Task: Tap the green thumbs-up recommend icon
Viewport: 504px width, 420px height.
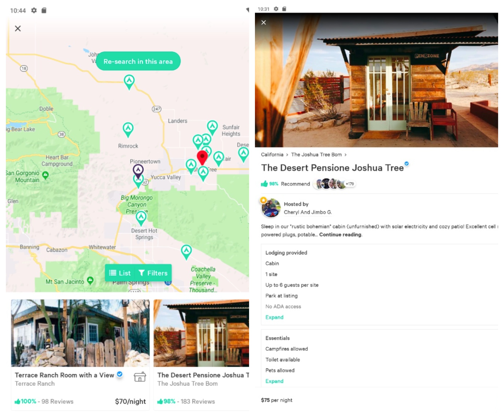Action: [x=264, y=184]
